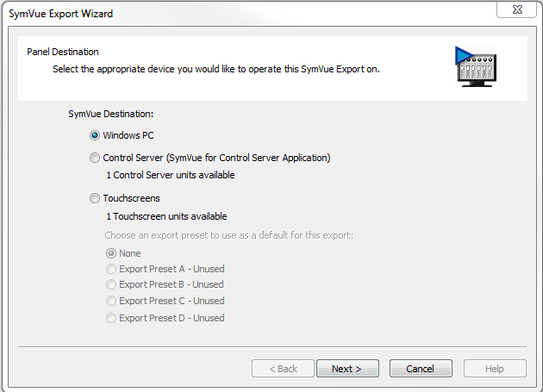This screenshot has height=392, width=543.
Task: Click the Touchscreens label text
Action: (131, 198)
